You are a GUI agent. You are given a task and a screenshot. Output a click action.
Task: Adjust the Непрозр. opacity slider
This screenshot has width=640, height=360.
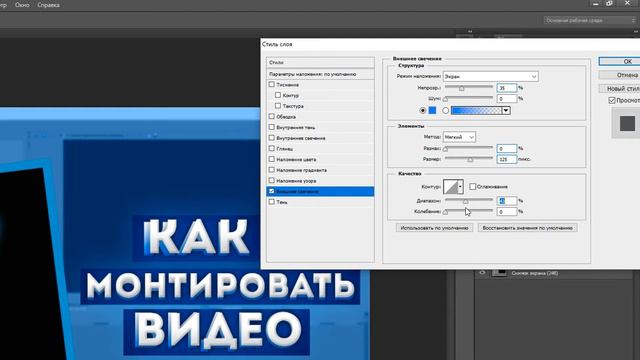pos(462,88)
